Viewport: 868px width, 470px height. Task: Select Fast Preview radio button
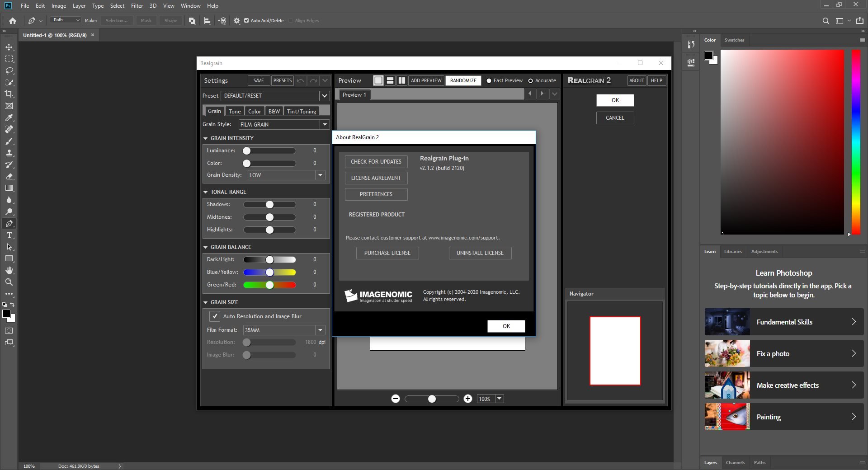[x=489, y=80]
